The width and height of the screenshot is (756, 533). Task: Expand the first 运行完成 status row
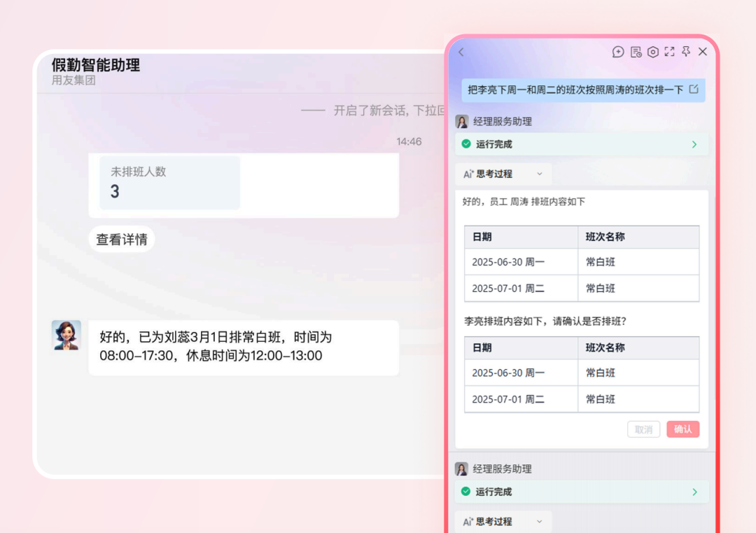click(694, 144)
